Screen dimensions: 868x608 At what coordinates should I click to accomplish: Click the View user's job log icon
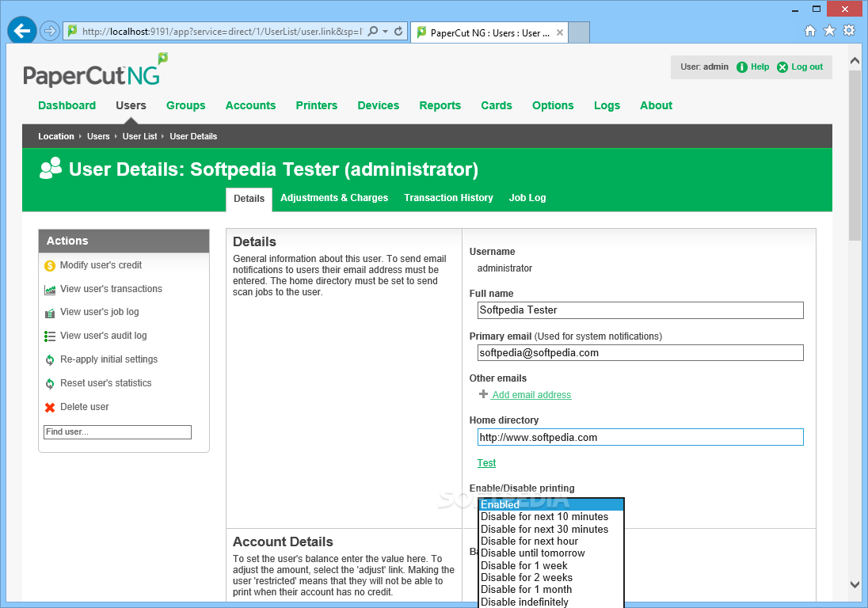[50, 313]
